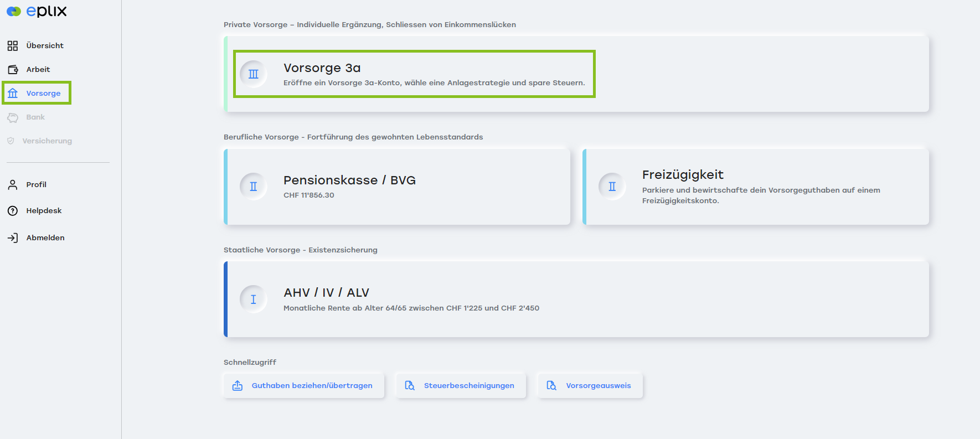Click the Abmelden arrow icon
Screen dimensions: 980x439
click(x=13, y=238)
